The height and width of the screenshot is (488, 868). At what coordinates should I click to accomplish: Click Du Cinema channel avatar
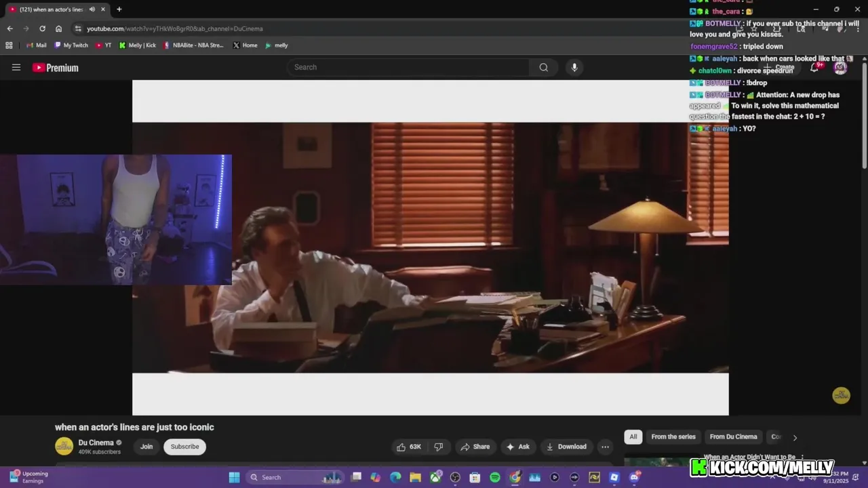pyautogui.click(x=64, y=446)
